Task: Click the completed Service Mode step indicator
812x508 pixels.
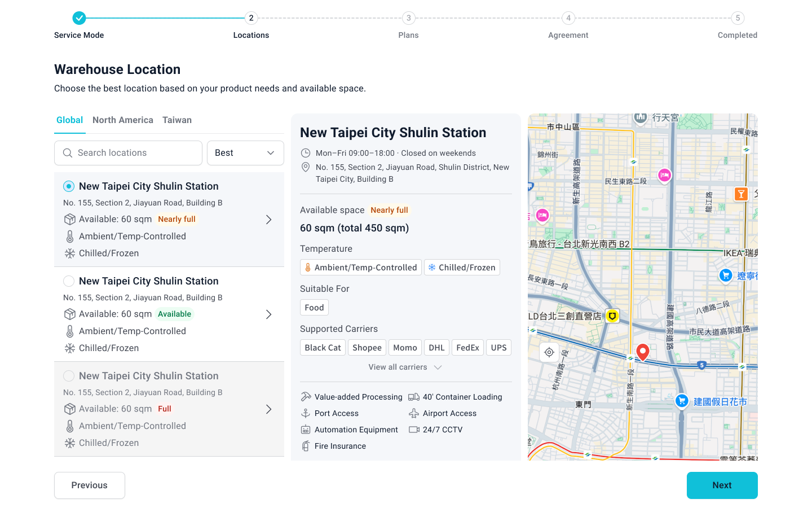Action: (x=80, y=18)
